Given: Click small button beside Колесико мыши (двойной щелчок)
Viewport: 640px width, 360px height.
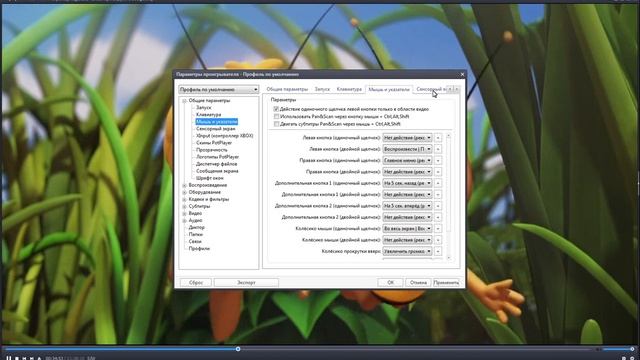Looking at the screenshot, I should [x=438, y=240].
